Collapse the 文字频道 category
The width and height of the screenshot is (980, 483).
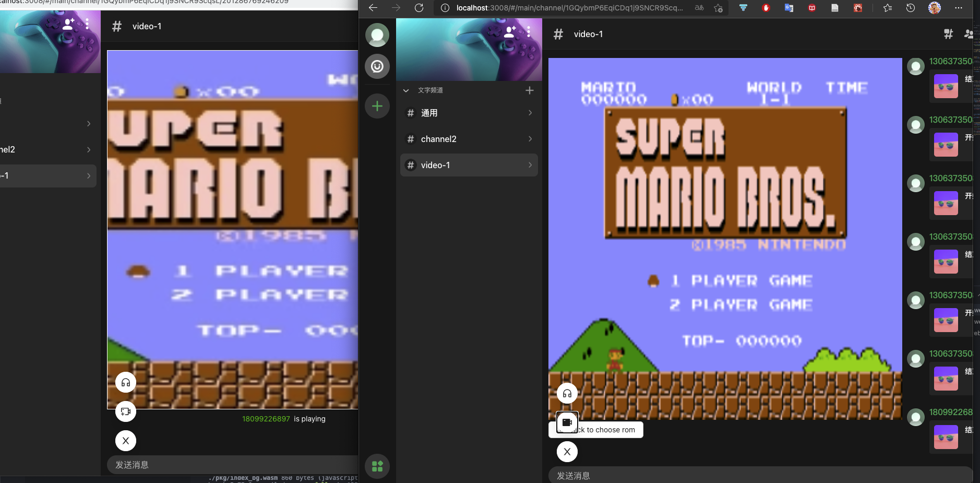(406, 90)
